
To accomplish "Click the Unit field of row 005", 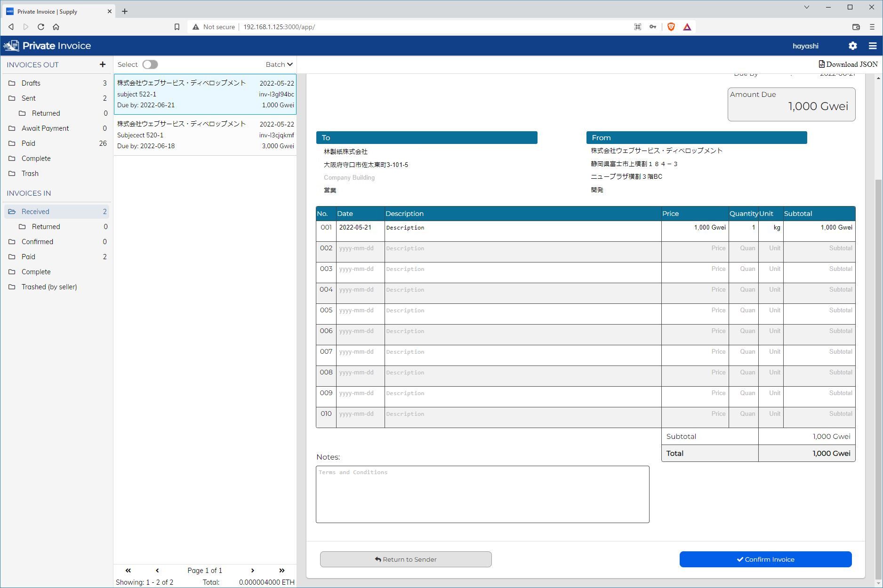I will click(x=771, y=314).
